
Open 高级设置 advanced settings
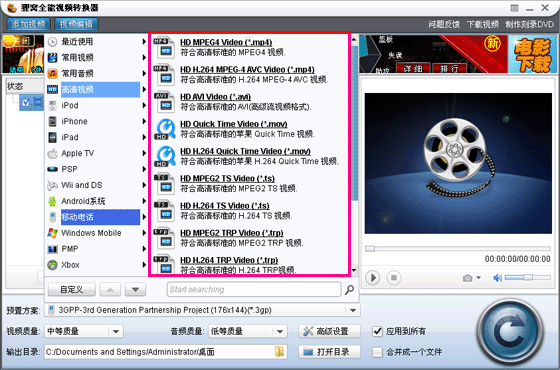pos(329,331)
